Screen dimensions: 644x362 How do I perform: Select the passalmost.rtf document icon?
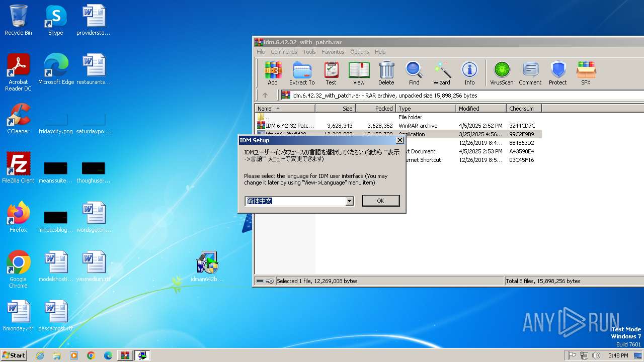pyautogui.click(x=56, y=315)
